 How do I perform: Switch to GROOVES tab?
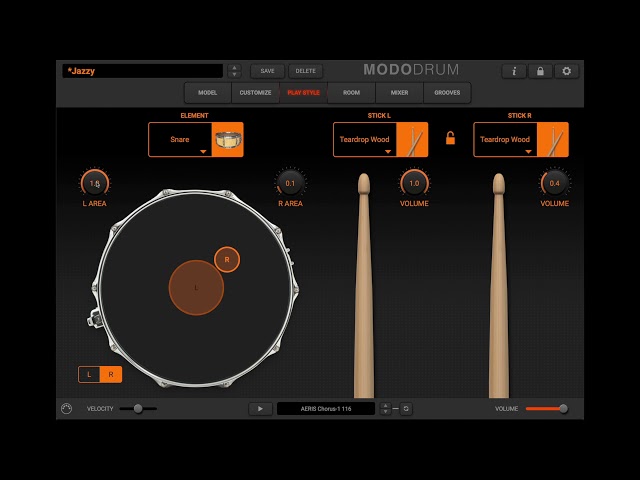(x=447, y=93)
